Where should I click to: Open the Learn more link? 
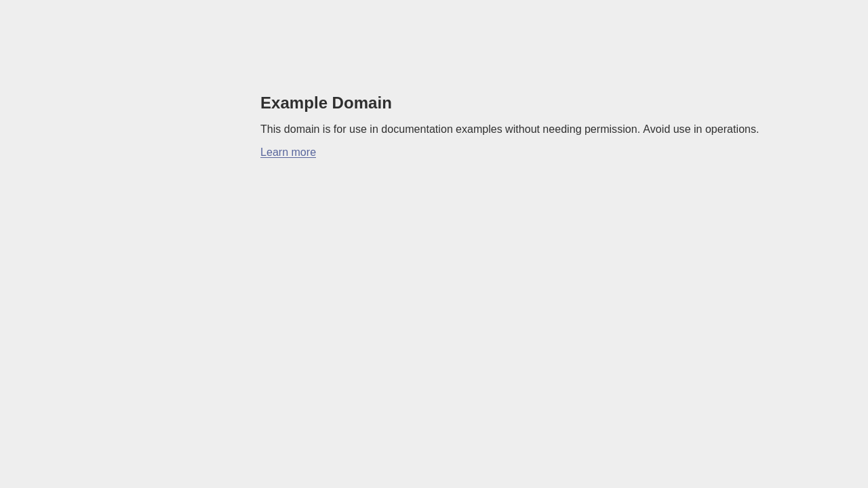click(288, 152)
